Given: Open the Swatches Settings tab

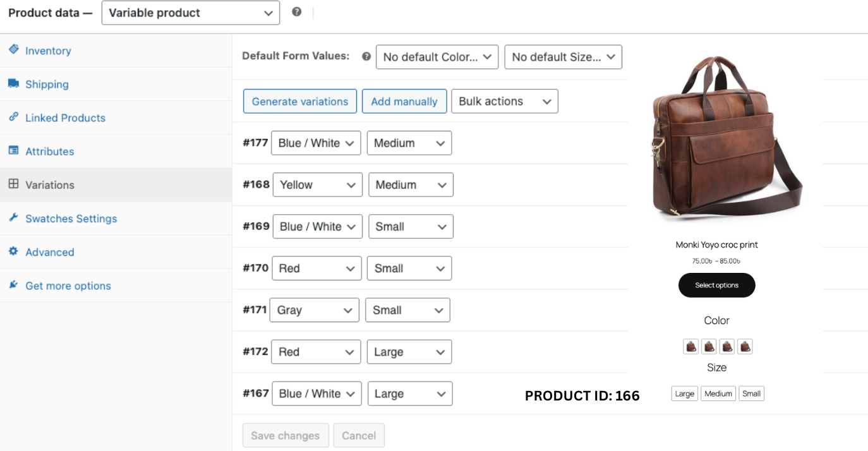Looking at the screenshot, I should [x=71, y=219].
